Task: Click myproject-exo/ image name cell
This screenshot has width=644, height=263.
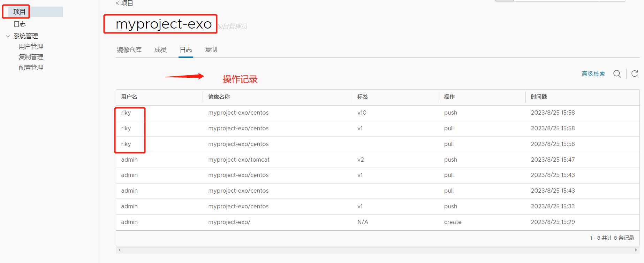Action: [229, 222]
